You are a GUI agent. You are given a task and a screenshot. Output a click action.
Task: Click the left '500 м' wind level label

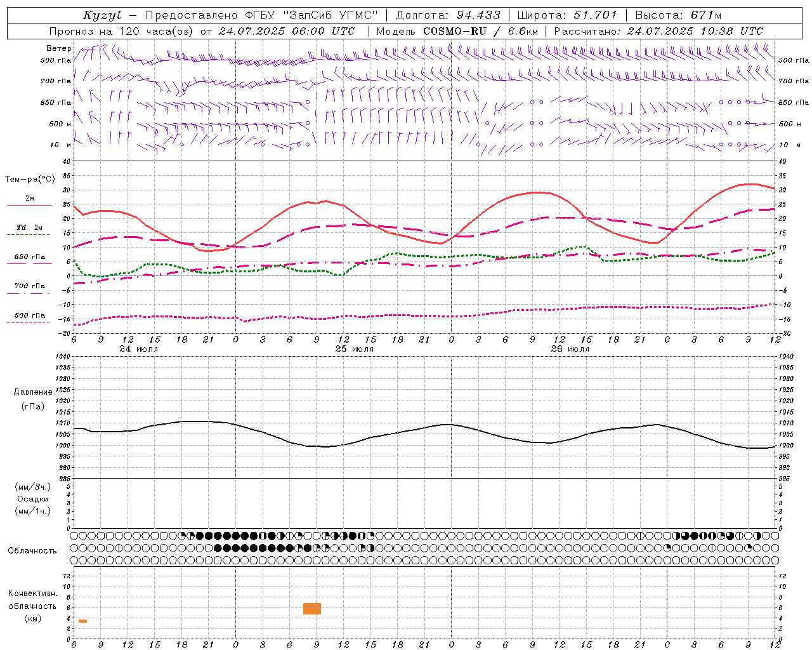60,124
